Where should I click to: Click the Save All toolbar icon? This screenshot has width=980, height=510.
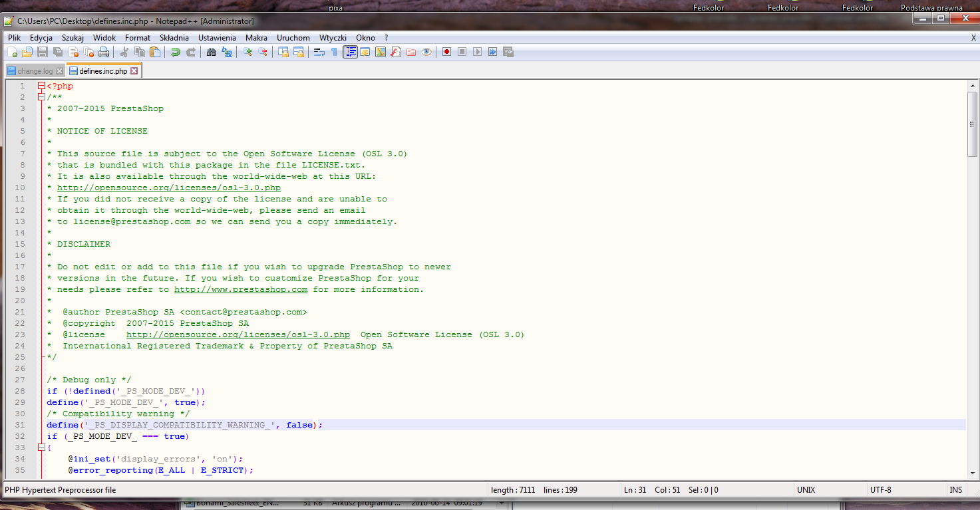tap(58, 52)
